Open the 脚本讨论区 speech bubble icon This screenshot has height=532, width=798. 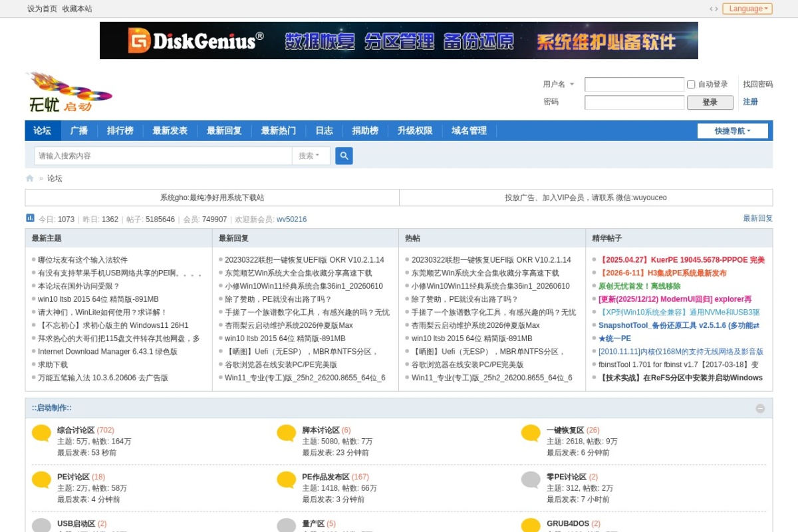coord(286,434)
